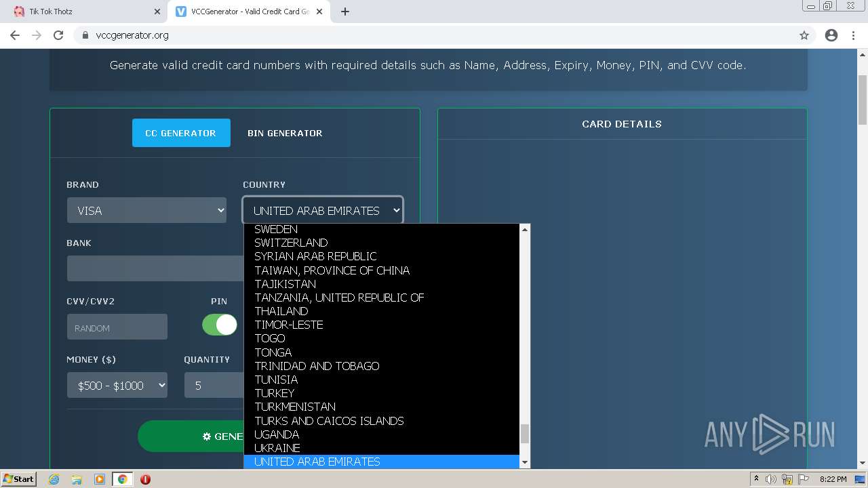Pick TURKS AND CAICOS ISLANDS option
The height and width of the screenshot is (488, 868).
(x=382, y=420)
